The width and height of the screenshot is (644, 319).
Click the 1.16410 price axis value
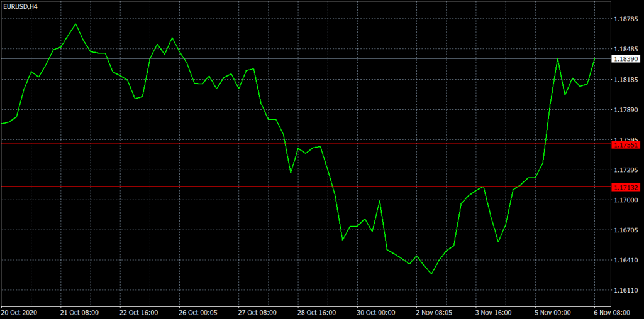coord(626,261)
